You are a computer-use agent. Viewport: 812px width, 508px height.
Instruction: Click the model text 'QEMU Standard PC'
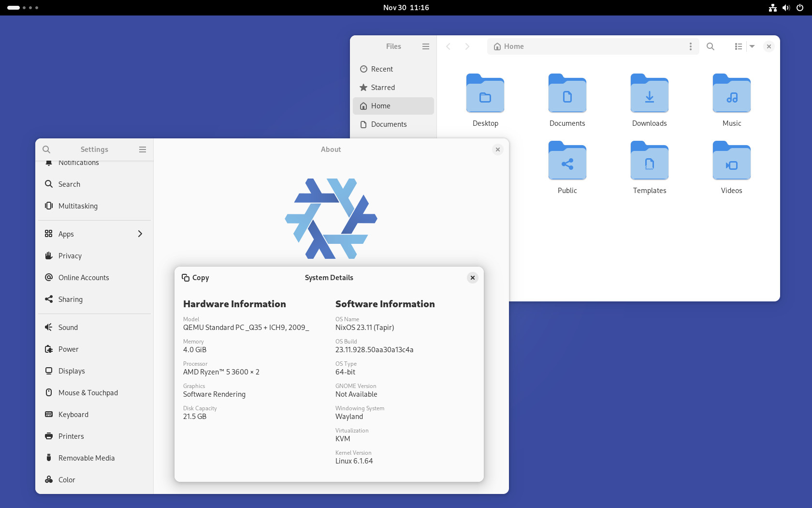click(x=246, y=328)
